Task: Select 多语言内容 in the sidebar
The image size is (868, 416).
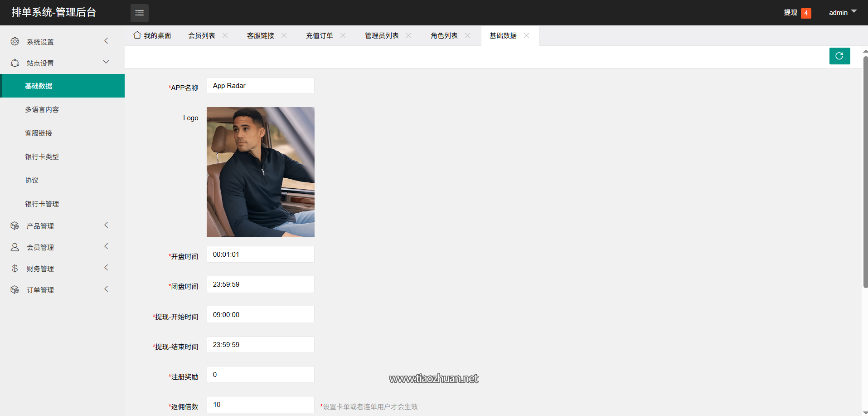Action: [x=42, y=109]
